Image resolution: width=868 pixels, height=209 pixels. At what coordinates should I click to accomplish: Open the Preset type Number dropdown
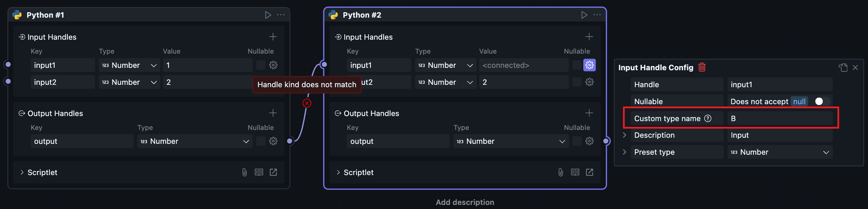point(779,152)
